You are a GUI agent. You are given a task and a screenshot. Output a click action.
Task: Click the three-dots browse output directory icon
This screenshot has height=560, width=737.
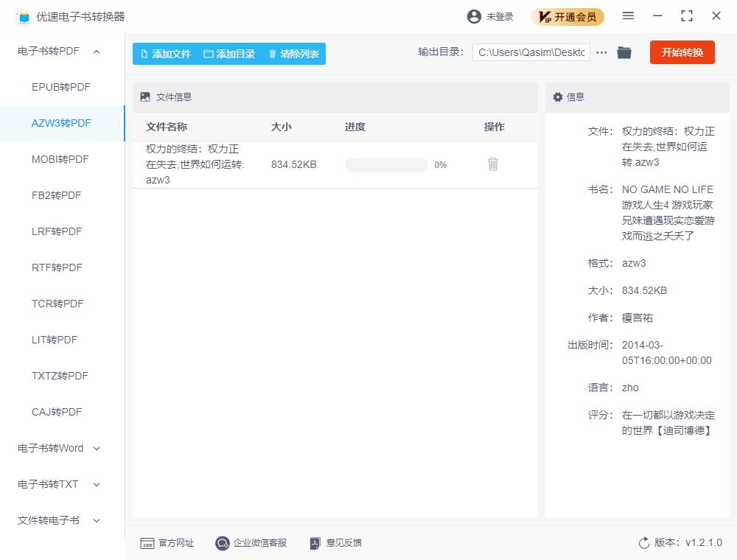[602, 52]
